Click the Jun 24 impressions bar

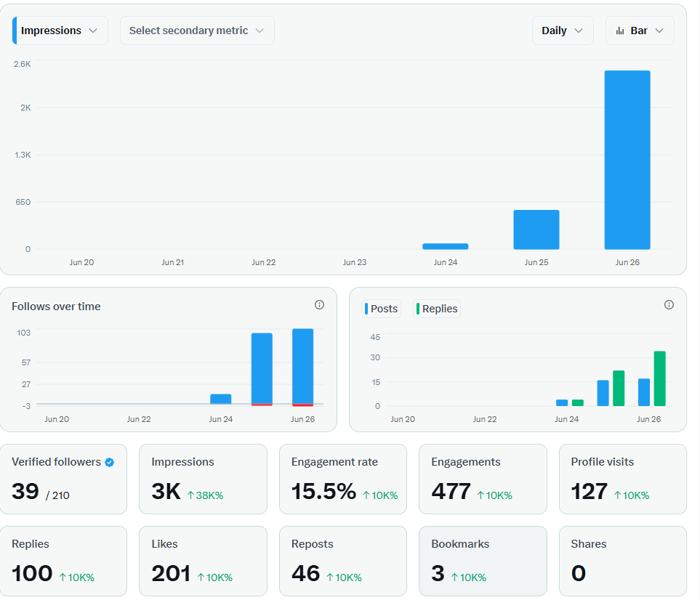(445, 246)
